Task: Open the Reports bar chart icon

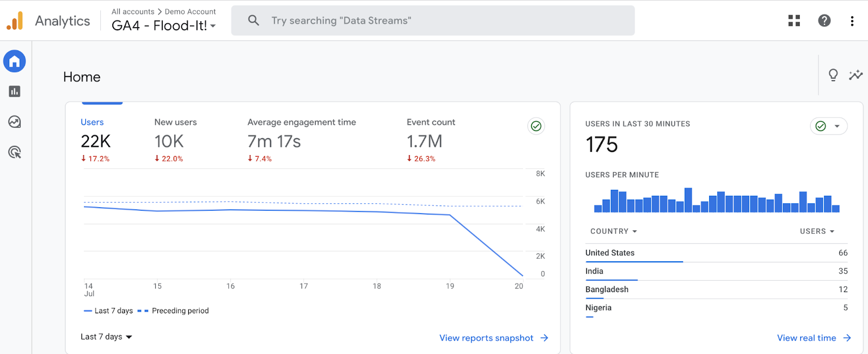Action: 15,92
